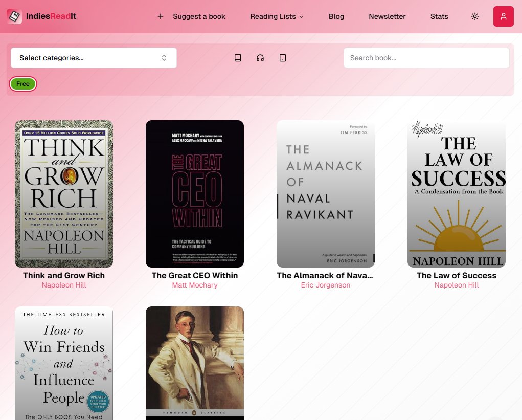Screen dimensions: 522x420
Task: Open the Think and Grow Rich cover
Action: pyautogui.click(x=64, y=194)
